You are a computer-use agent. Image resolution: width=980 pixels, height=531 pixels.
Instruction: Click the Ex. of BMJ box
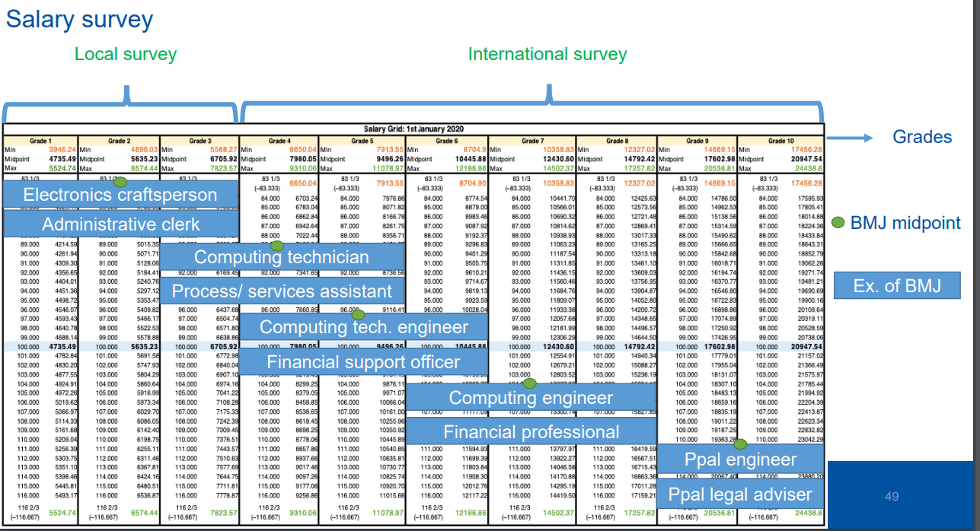(897, 286)
